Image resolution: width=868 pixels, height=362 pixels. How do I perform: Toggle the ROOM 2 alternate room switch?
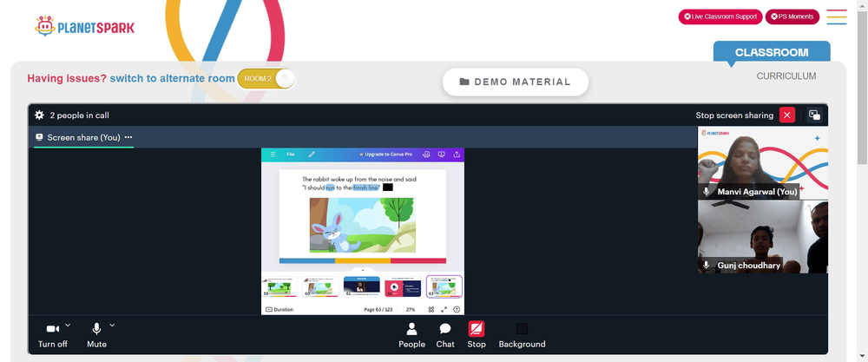[266, 79]
